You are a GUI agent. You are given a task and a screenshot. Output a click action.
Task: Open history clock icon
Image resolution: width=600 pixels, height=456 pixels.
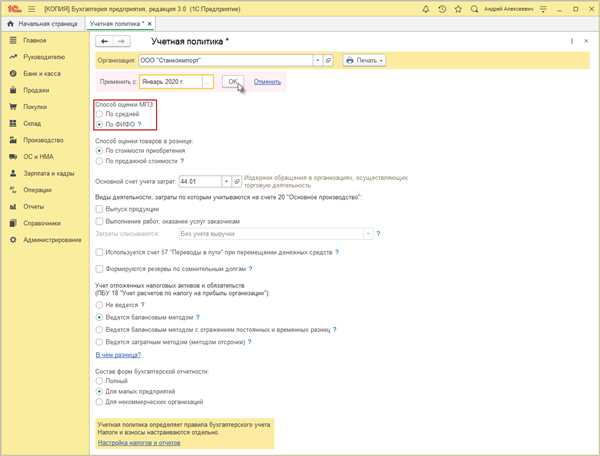(x=442, y=9)
